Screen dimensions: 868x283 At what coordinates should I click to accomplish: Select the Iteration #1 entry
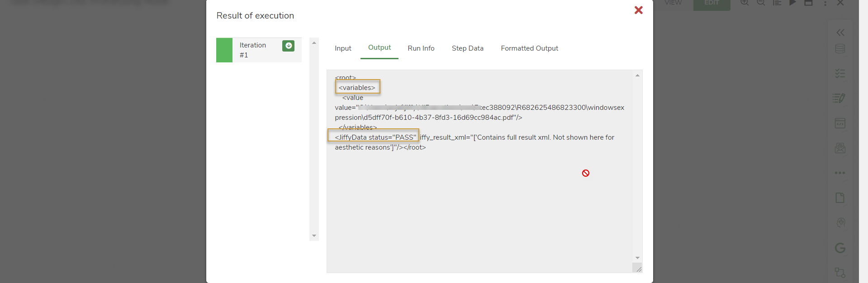[259, 50]
